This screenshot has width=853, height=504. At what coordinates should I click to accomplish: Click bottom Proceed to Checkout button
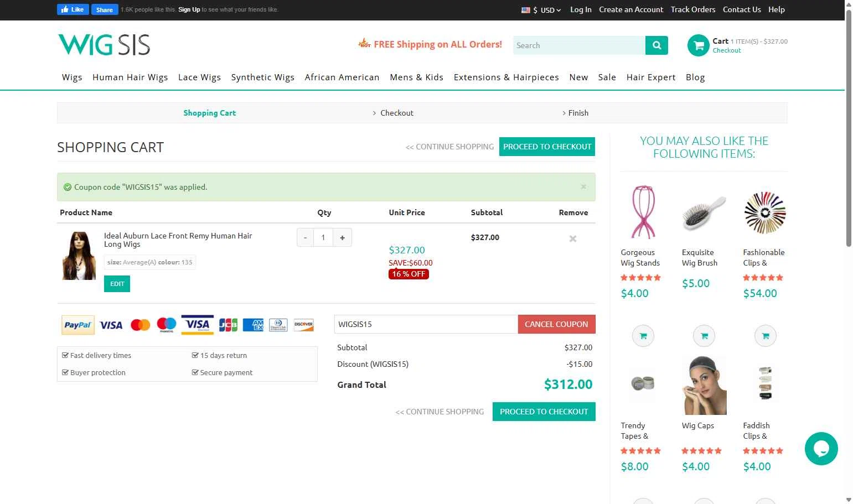(x=544, y=412)
